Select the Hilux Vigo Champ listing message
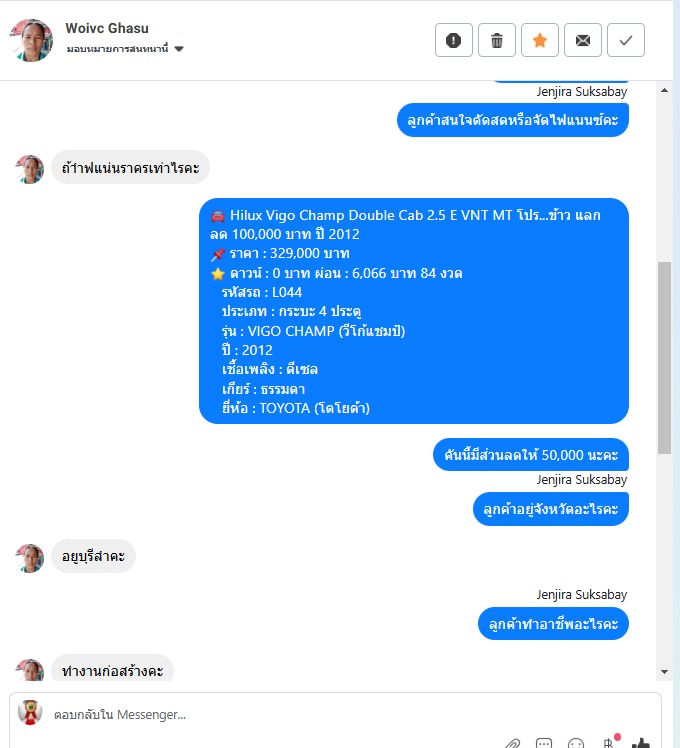 tap(414, 311)
